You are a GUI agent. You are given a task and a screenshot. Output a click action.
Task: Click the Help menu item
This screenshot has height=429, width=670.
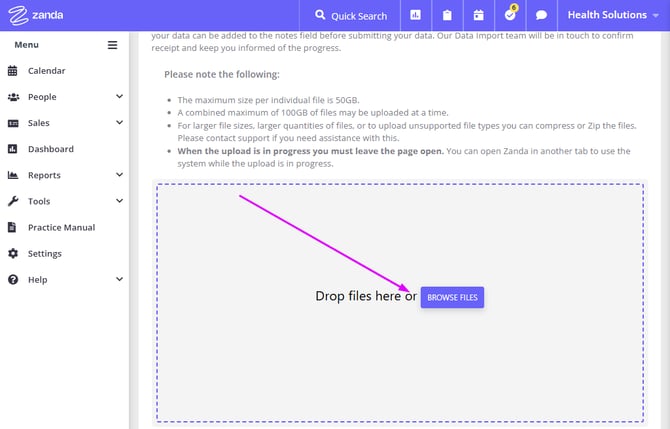(37, 279)
